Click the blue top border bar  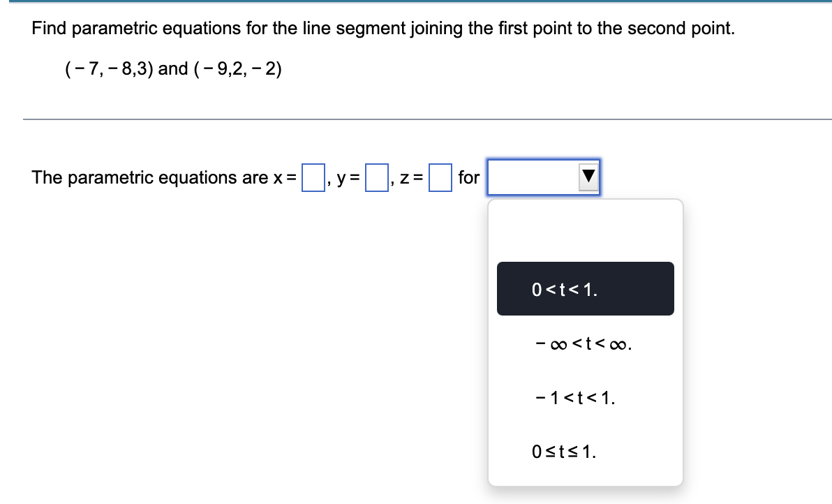point(416,3)
